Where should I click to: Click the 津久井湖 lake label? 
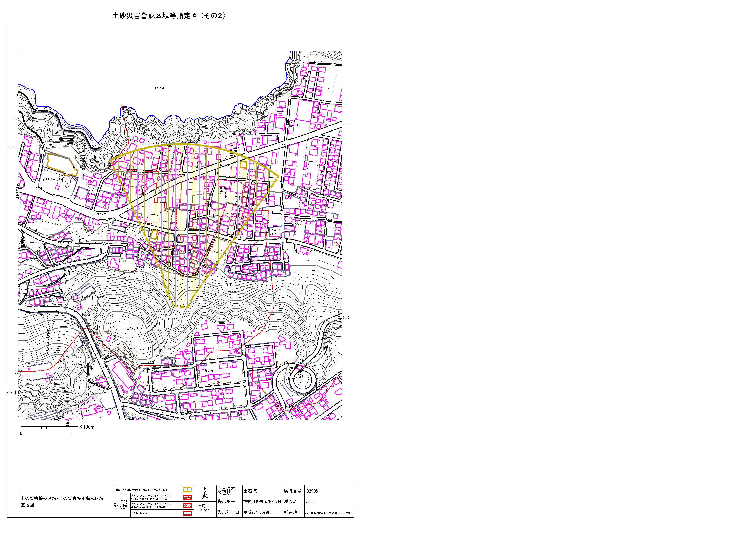point(159,88)
